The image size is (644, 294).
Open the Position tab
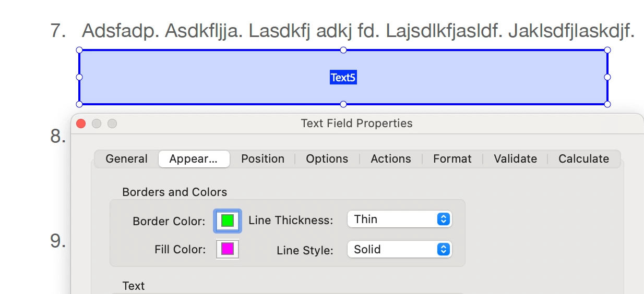[263, 159]
